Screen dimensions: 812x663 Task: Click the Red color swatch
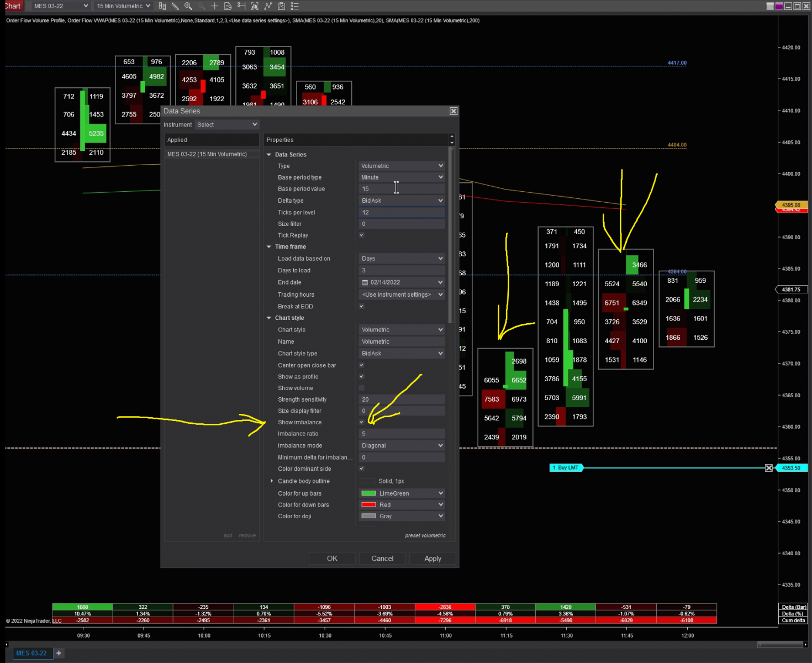click(368, 505)
